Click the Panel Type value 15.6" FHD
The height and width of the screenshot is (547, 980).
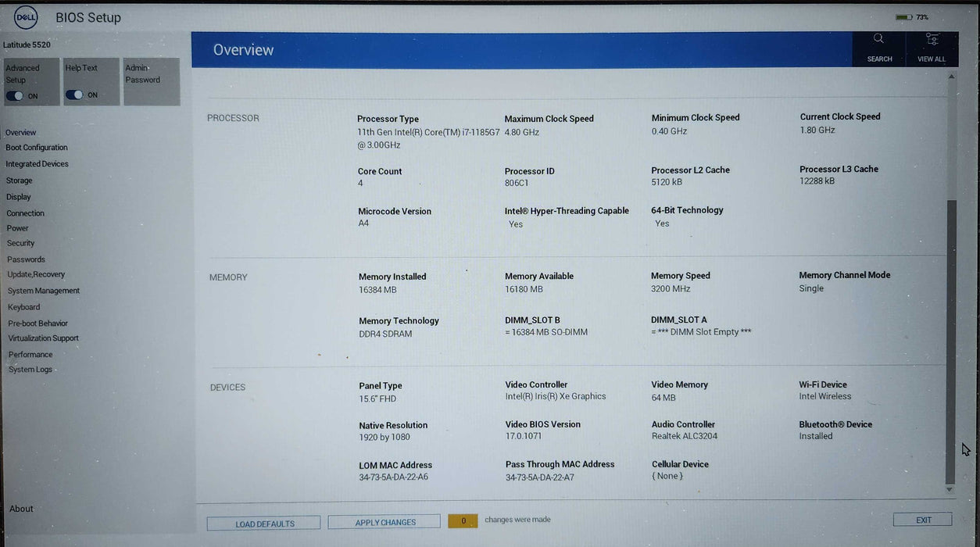pos(377,399)
